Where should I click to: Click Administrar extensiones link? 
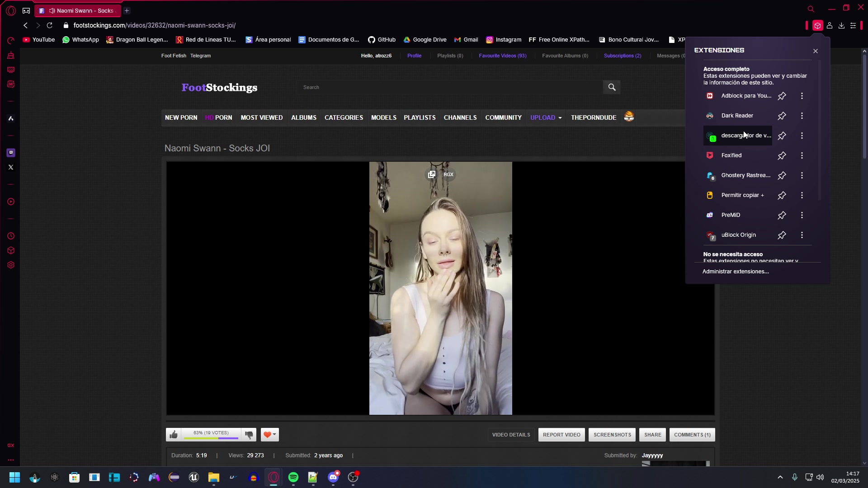(736, 272)
